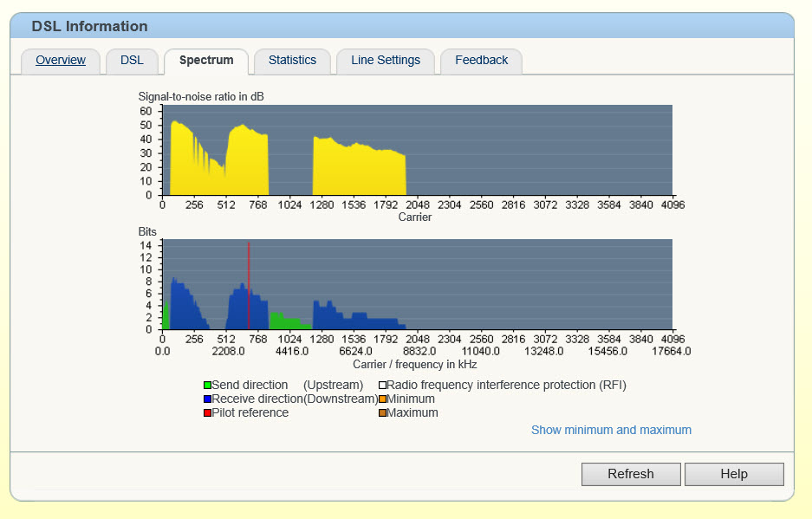Click the blue Receive direction legend swatch
This screenshot has height=519, width=812.
[208, 399]
